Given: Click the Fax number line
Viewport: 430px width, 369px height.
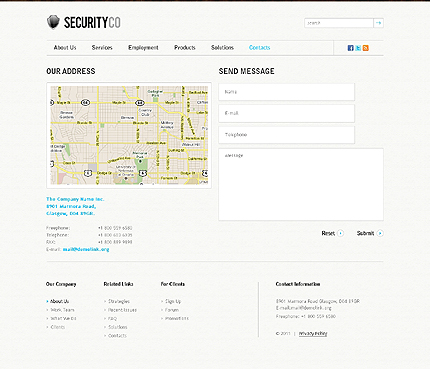Looking at the screenshot, I should tap(89, 242).
